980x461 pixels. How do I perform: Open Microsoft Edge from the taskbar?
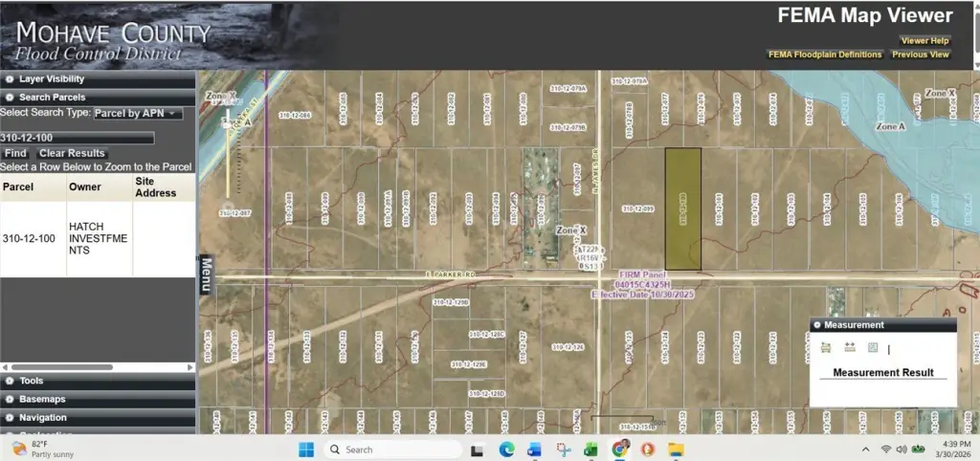tap(506, 449)
